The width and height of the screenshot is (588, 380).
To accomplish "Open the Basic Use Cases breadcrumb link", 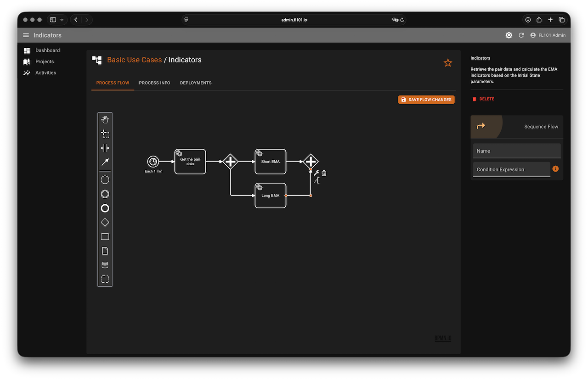I will (x=134, y=60).
